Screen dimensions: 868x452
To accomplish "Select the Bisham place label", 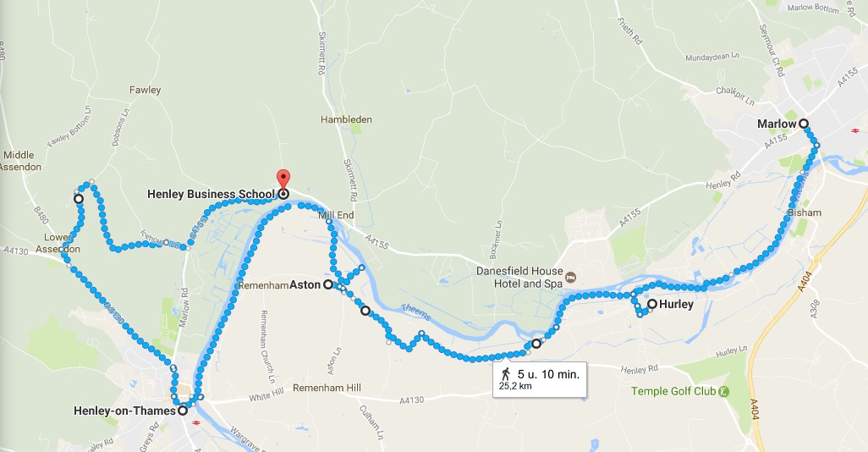I will click(805, 212).
